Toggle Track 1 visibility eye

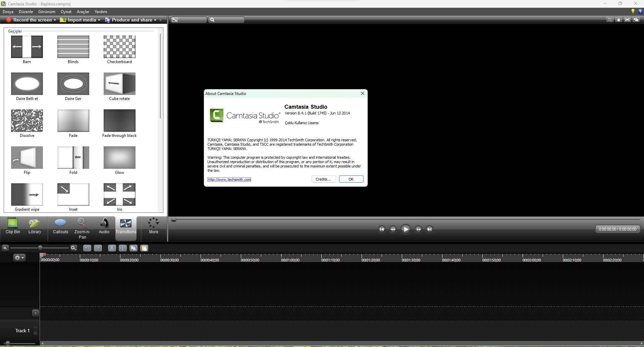pyautogui.click(x=36, y=327)
